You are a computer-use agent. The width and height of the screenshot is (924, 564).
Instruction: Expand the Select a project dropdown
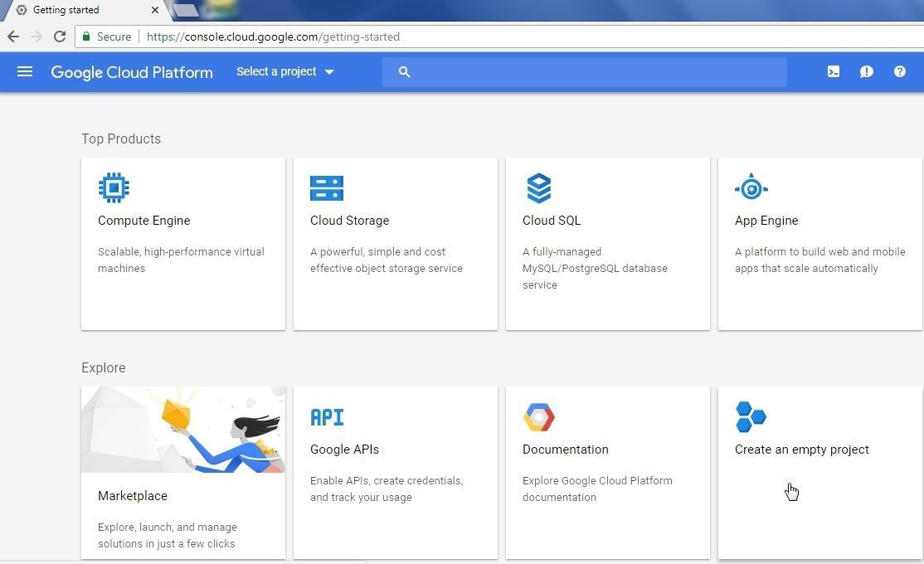click(284, 72)
